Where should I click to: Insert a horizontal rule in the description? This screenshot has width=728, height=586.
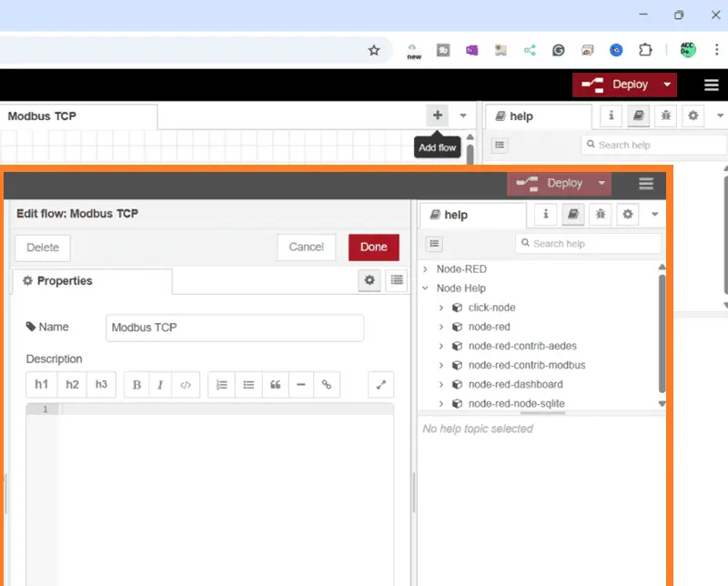tap(301, 385)
